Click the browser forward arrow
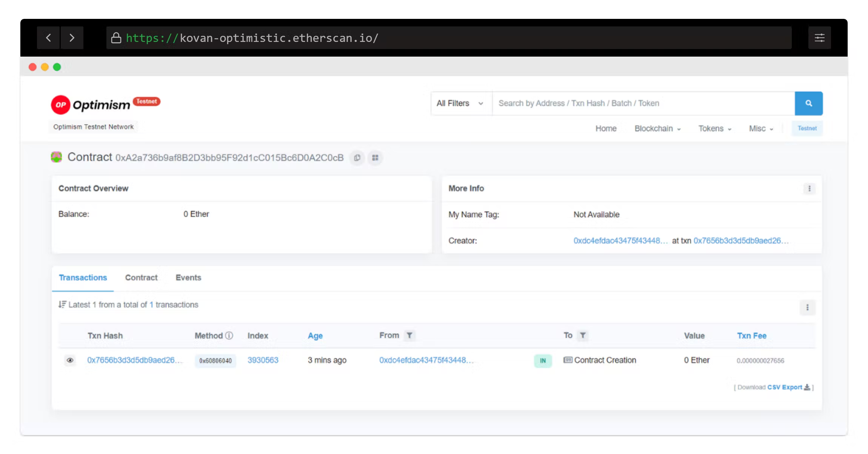This screenshot has width=868, height=454. (72, 38)
